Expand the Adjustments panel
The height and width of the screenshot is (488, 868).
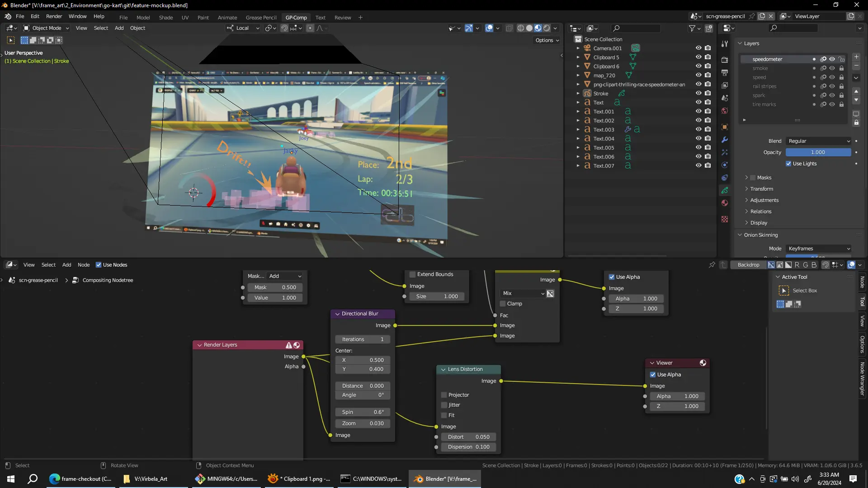[764, 200]
